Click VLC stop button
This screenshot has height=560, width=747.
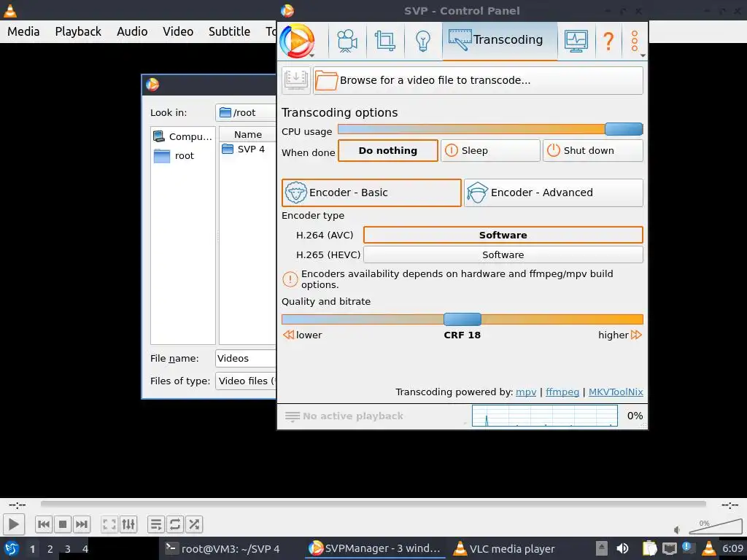point(63,524)
